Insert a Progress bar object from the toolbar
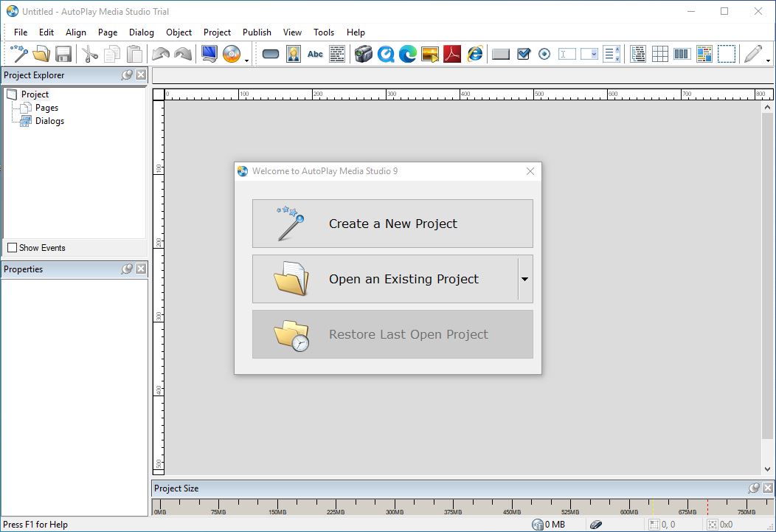 [x=682, y=53]
